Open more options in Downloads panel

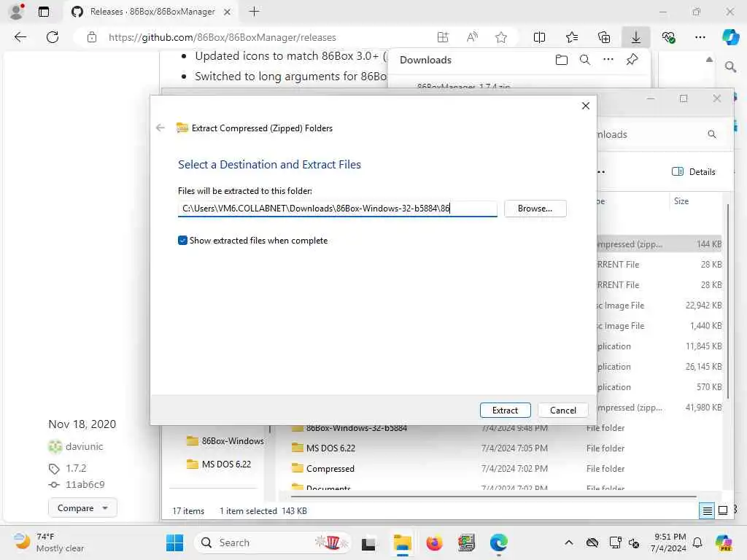pos(608,60)
